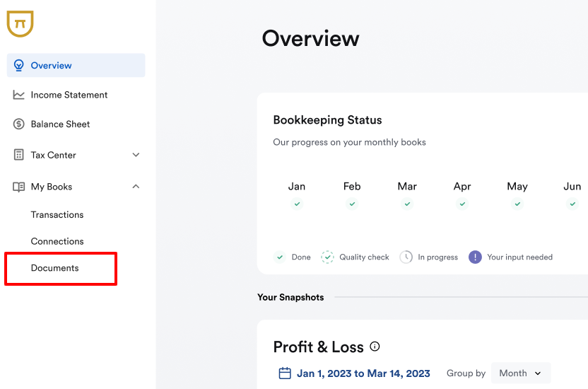
Task: Click the Income Statement chart icon
Action: [19, 95]
